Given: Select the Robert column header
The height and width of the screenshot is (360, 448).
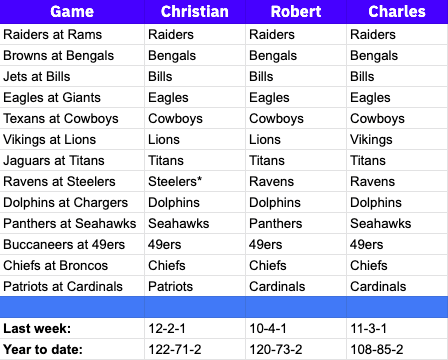Looking at the screenshot, I should pyautogui.click(x=296, y=12).
